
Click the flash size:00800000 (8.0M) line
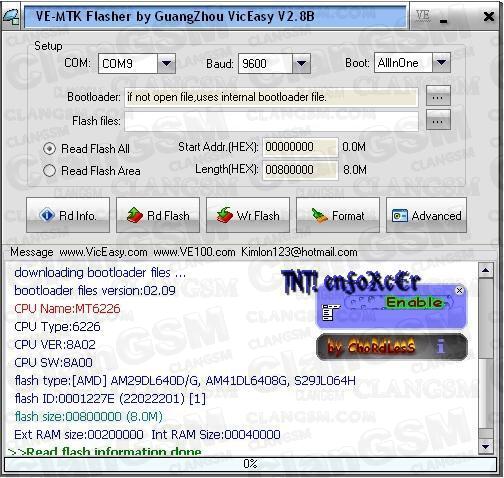click(88, 417)
